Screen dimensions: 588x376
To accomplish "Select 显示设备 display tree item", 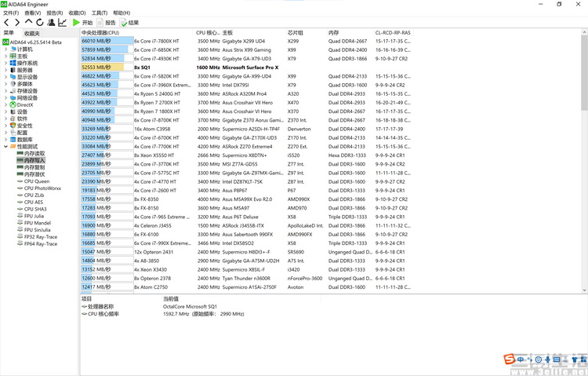I will 24,77.
